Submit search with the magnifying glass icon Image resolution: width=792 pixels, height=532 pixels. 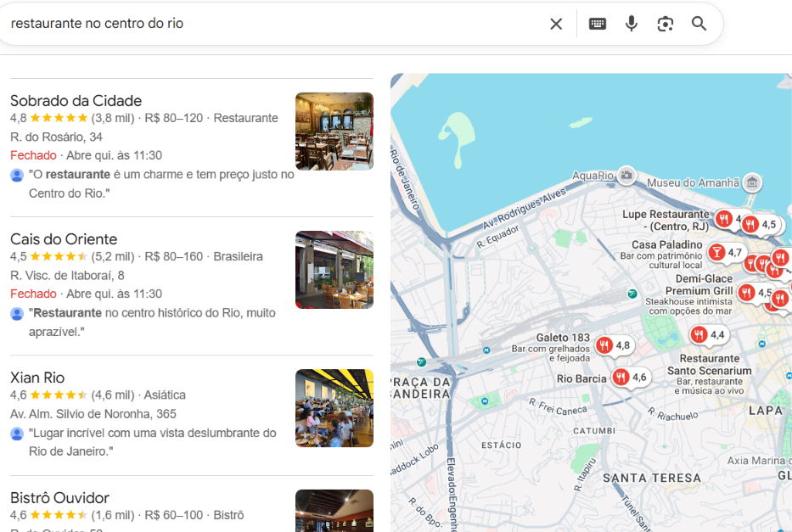[699, 24]
